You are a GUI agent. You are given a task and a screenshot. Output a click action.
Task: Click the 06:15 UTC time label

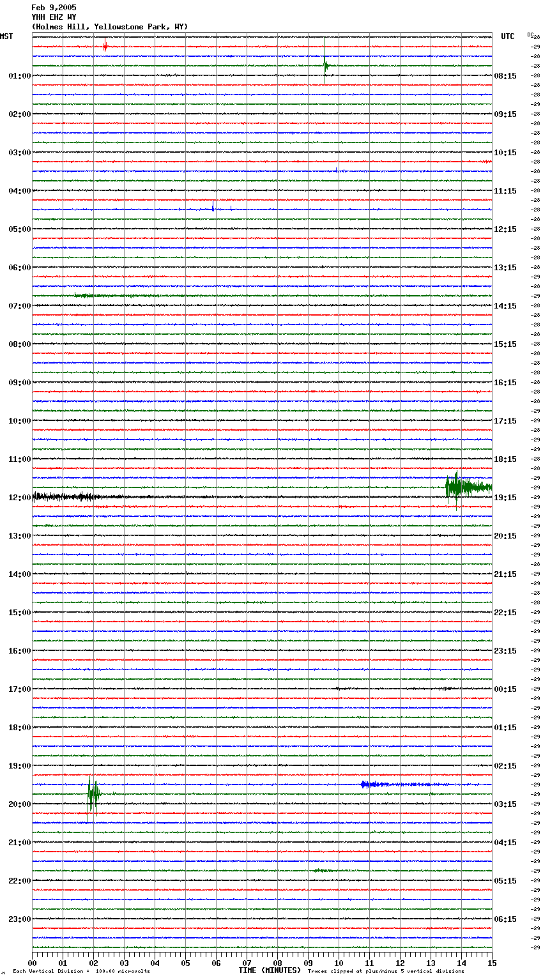click(x=505, y=919)
